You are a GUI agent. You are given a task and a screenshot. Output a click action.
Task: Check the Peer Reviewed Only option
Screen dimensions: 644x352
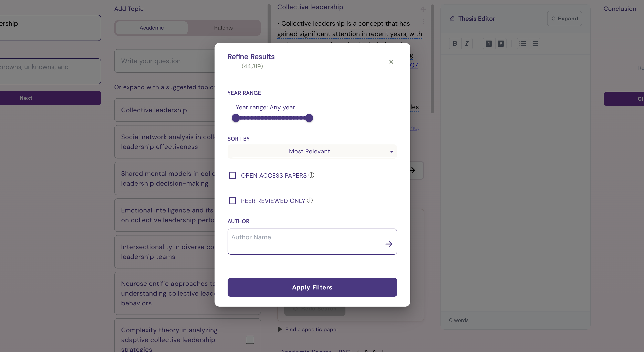pos(232,200)
